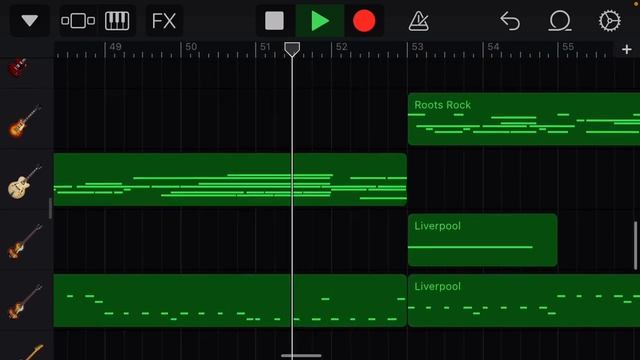Screen dimensions: 640x360
Task: Undo the last action
Action: tap(510, 20)
